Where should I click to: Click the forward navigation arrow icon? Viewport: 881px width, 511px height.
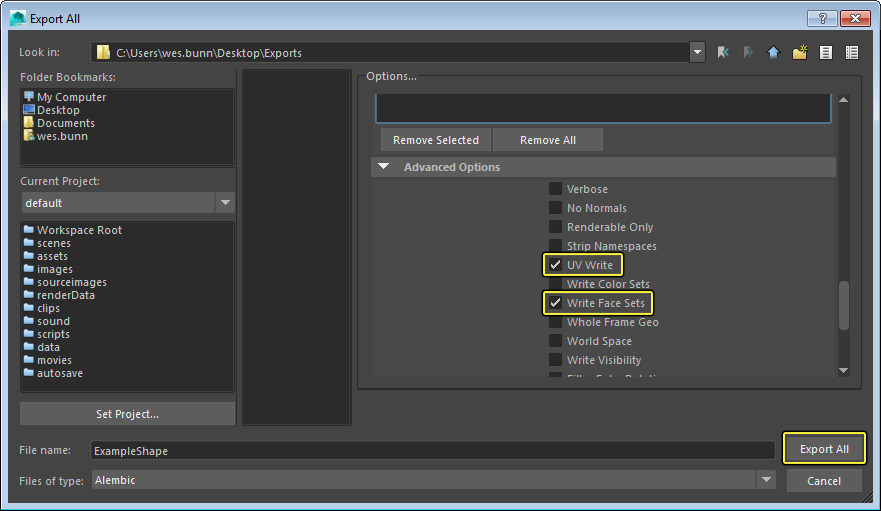coord(747,52)
